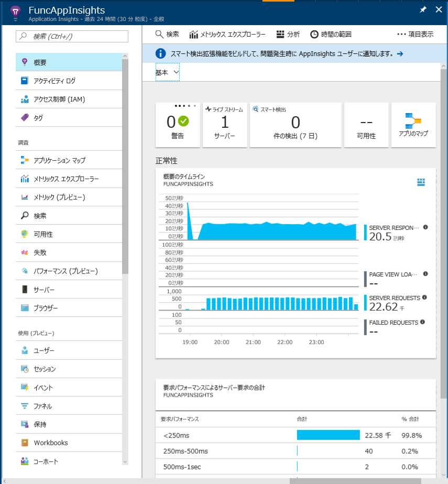Click the ブラウザー browser icon
The image size is (448, 484).
(25, 308)
